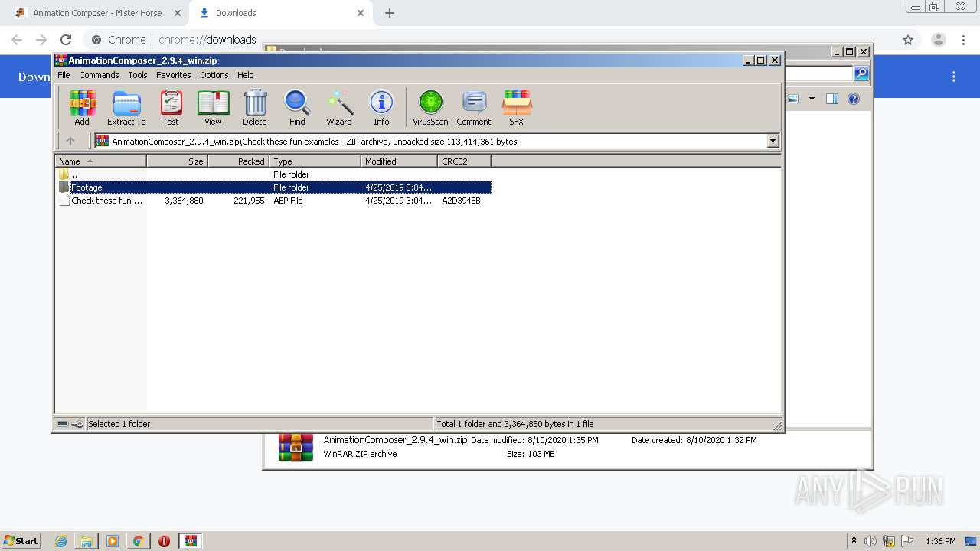Viewport: 980px width, 551px height.
Task: Open the Tools menu
Action: [138, 75]
